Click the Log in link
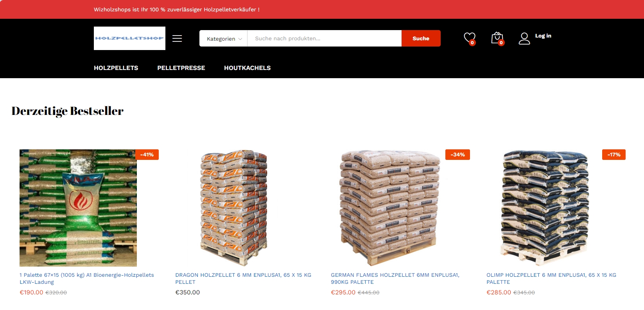Viewport: 644px width, 310px height. click(543, 36)
